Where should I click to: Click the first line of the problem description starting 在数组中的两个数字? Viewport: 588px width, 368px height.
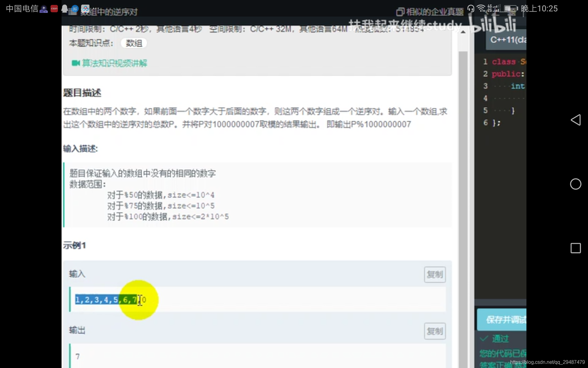coord(255,111)
